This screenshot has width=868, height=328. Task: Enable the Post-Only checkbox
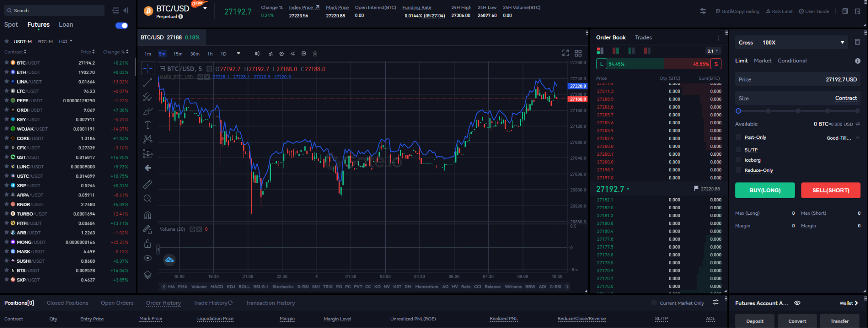(x=738, y=137)
